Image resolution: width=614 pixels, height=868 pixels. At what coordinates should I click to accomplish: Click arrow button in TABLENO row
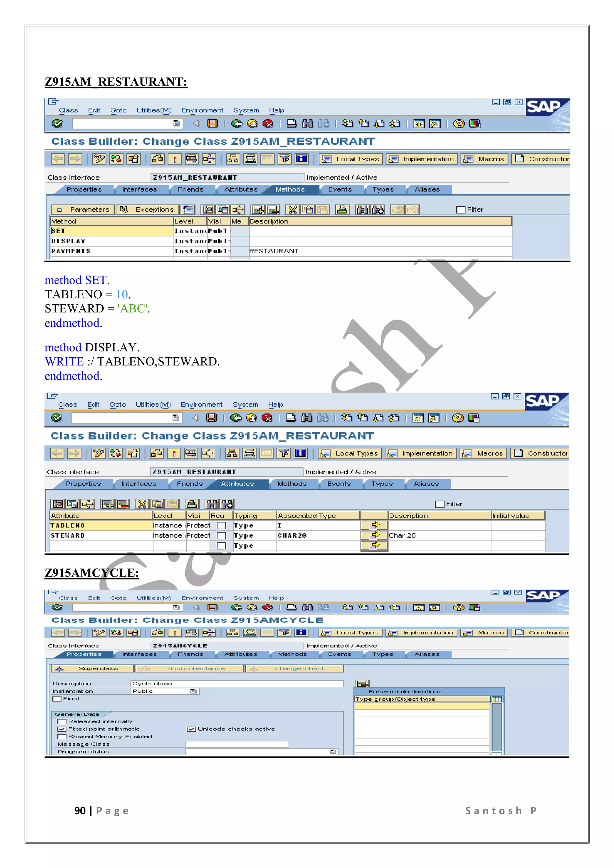click(x=374, y=525)
